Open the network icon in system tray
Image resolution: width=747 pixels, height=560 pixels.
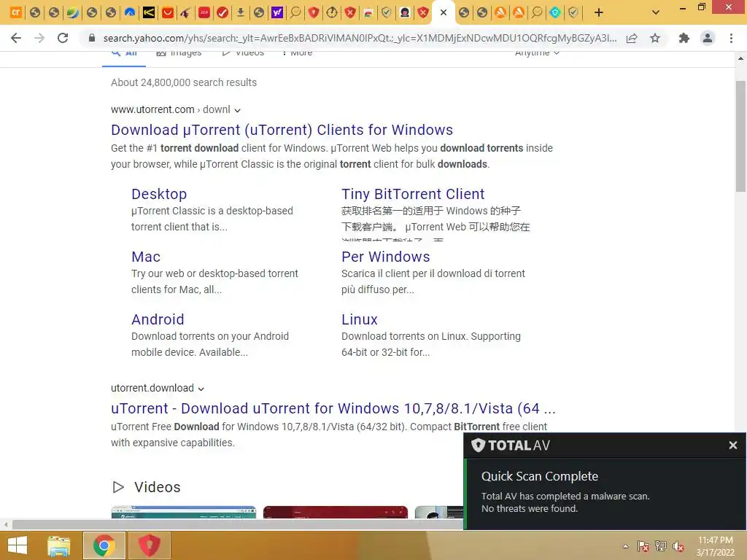pos(661,546)
